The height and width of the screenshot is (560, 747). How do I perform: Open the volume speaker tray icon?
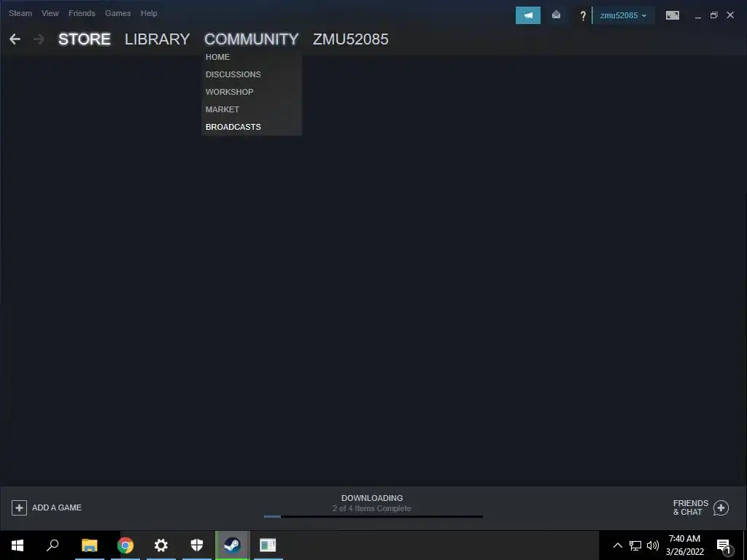[x=653, y=545]
